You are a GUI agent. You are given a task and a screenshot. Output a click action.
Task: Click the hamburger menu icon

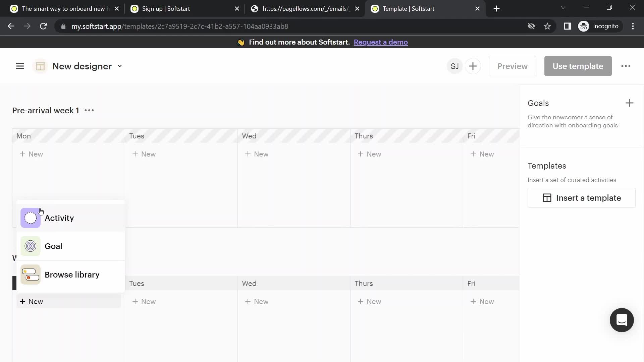pyautogui.click(x=20, y=66)
